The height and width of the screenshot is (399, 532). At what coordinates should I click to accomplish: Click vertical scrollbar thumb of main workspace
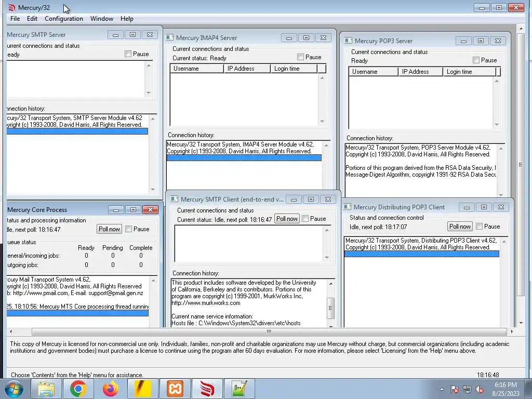[x=521, y=165]
